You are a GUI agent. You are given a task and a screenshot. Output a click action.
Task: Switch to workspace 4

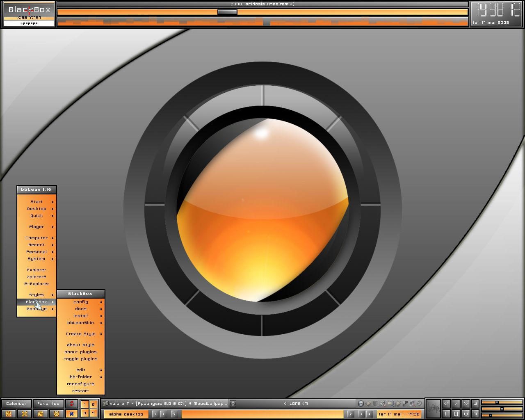[93, 413]
